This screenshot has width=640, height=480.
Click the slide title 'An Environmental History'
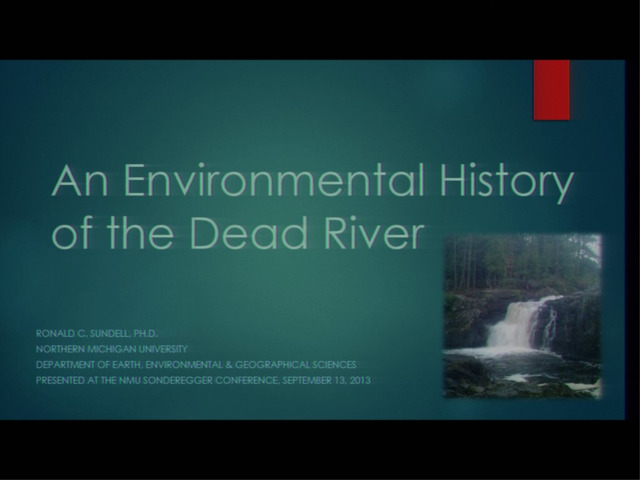pyautogui.click(x=313, y=181)
